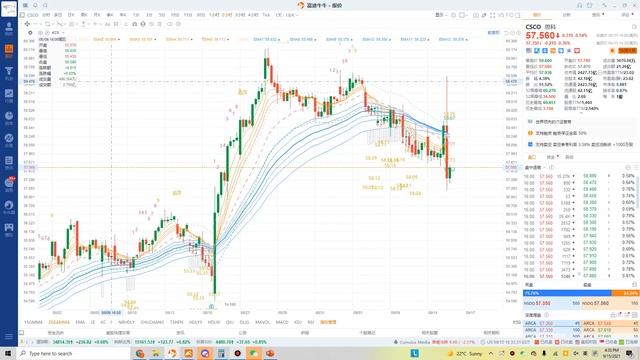
Task: Click the orange star alert icon near quote
Action: tap(612, 51)
